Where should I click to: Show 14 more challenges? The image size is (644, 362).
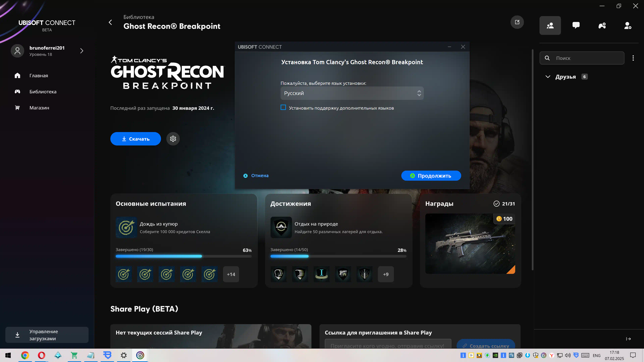point(231,274)
